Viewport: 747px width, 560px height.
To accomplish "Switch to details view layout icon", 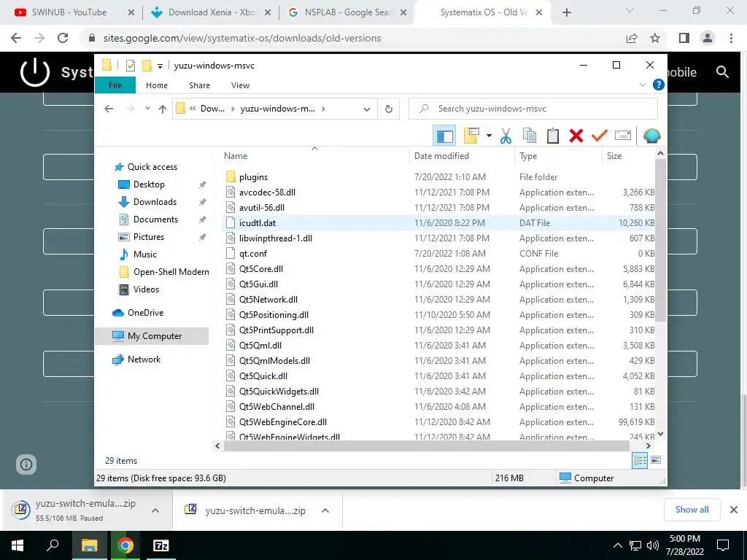I will point(640,460).
